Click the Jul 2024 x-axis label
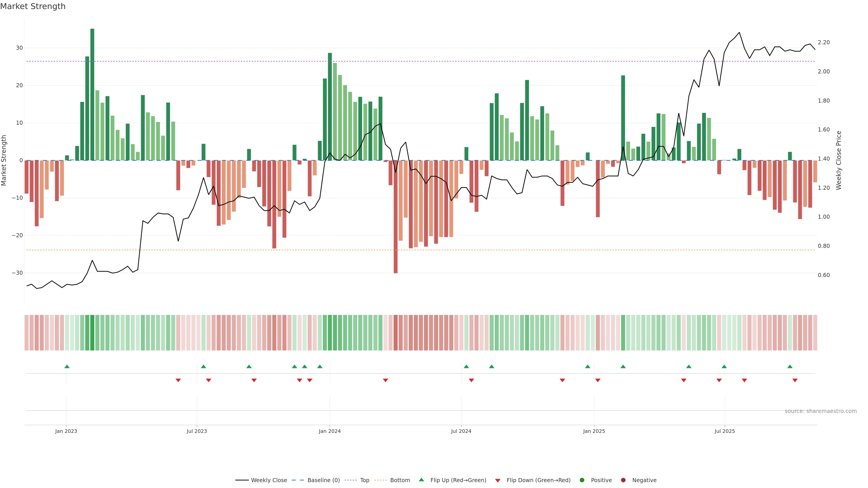The width and height of the screenshot is (868, 488). pos(461,431)
